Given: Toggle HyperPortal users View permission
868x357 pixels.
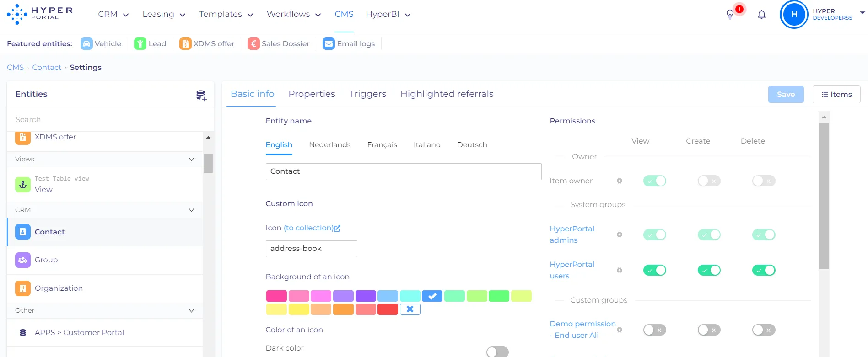Looking at the screenshot, I should pos(655,270).
